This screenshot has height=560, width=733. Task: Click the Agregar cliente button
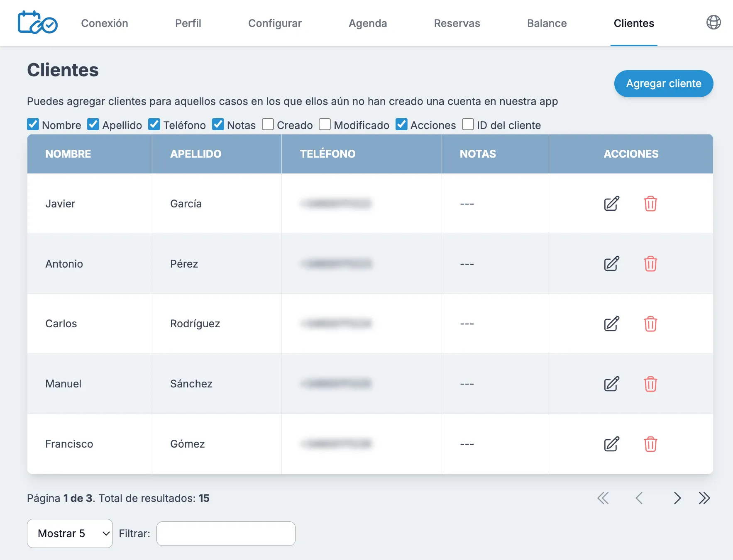[663, 83]
